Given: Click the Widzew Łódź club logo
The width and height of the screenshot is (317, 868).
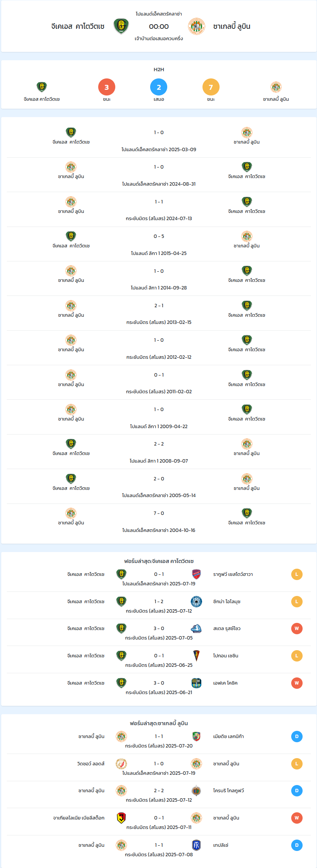Looking at the screenshot, I should 121,763.
